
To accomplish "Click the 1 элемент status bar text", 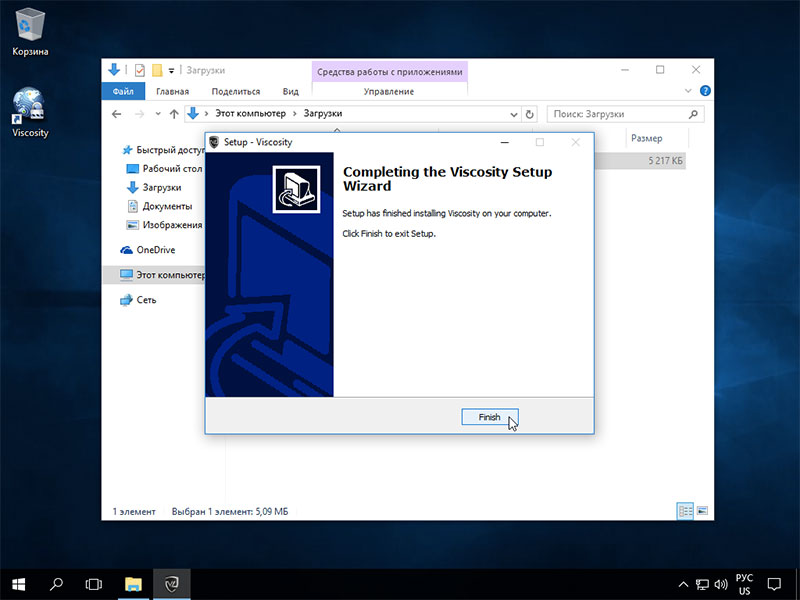I will coord(134,511).
